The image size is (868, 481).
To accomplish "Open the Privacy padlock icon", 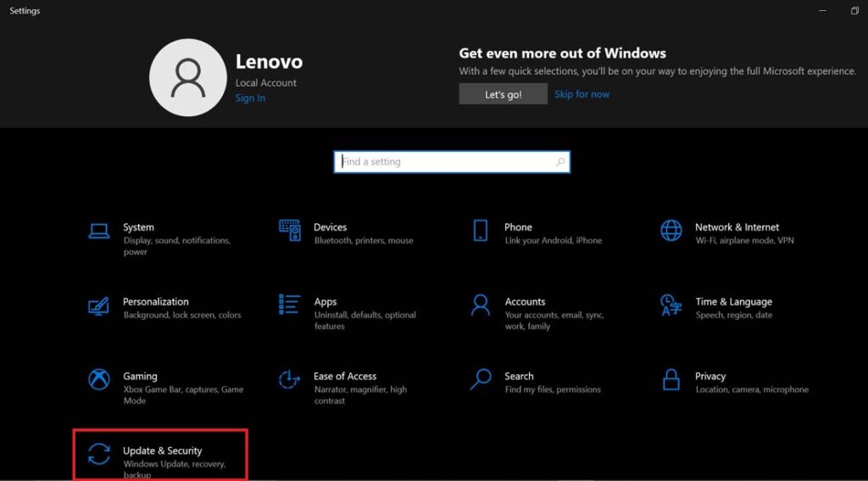I will pyautogui.click(x=671, y=379).
